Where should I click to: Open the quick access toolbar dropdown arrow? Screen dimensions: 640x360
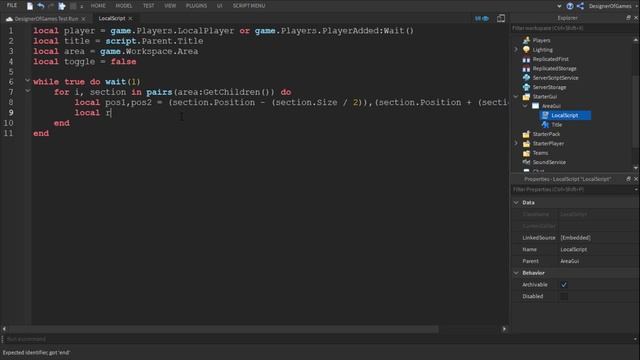pyautogui.click(x=82, y=6)
